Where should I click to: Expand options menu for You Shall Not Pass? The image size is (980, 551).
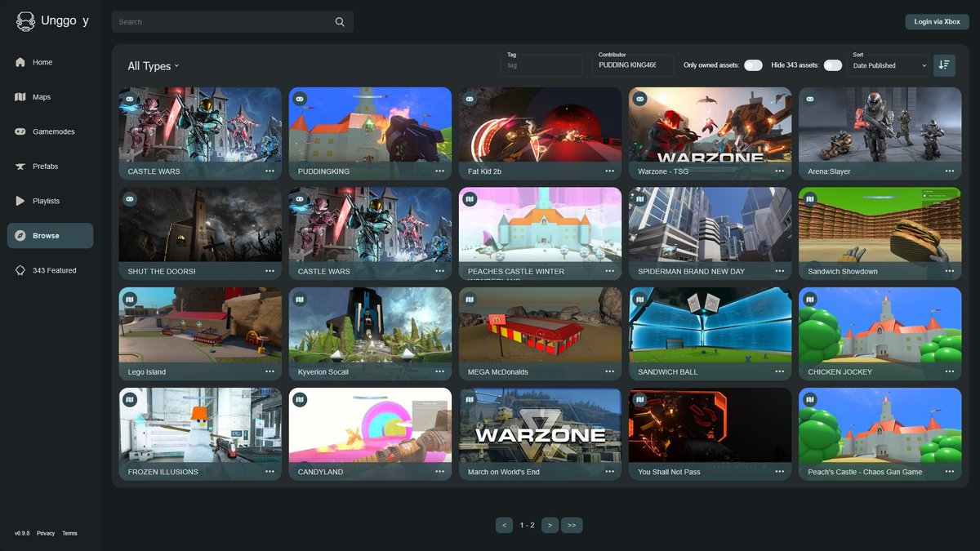coord(779,472)
